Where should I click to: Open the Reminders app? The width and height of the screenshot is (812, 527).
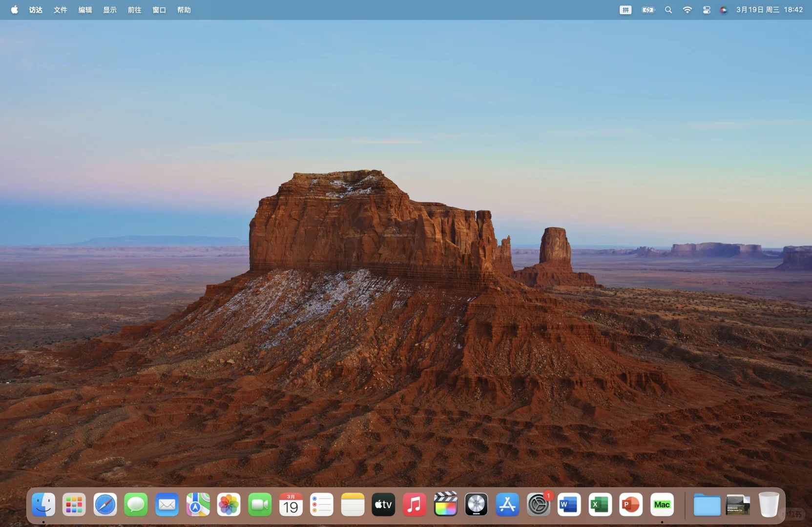point(322,505)
